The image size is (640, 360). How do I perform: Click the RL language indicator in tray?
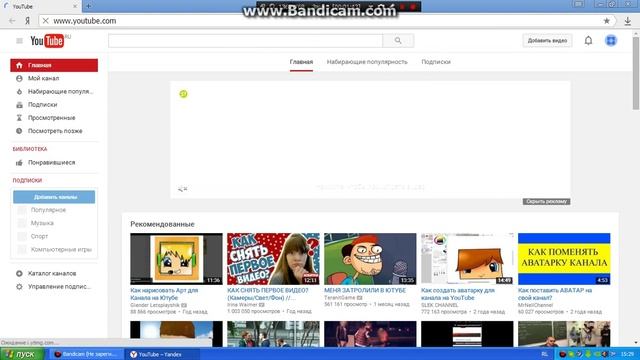544,354
